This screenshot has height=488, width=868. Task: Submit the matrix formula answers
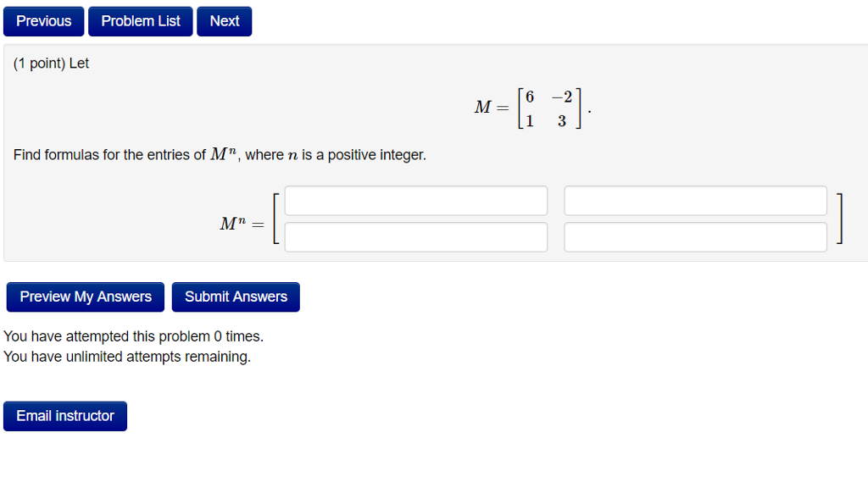point(236,297)
